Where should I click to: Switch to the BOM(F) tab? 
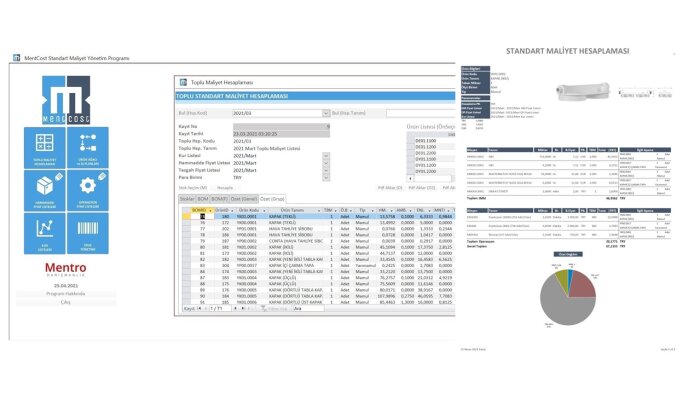[x=220, y=199]
